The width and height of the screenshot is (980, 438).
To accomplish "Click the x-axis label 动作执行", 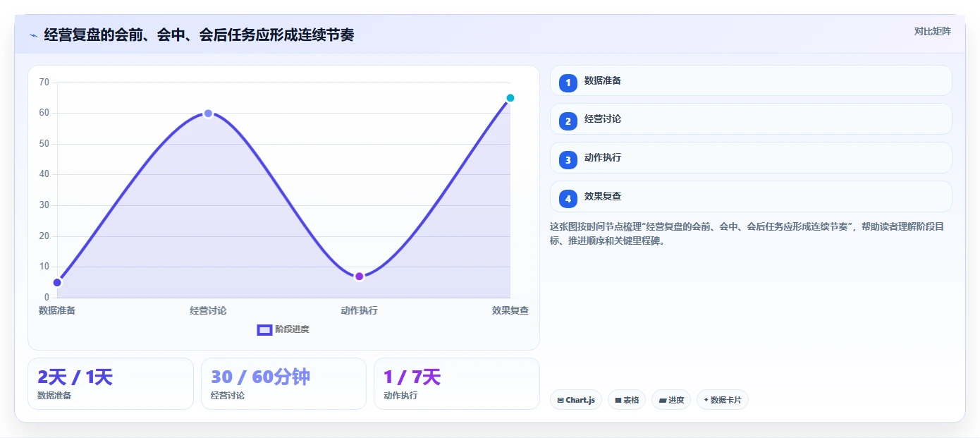I will (359, 310).
